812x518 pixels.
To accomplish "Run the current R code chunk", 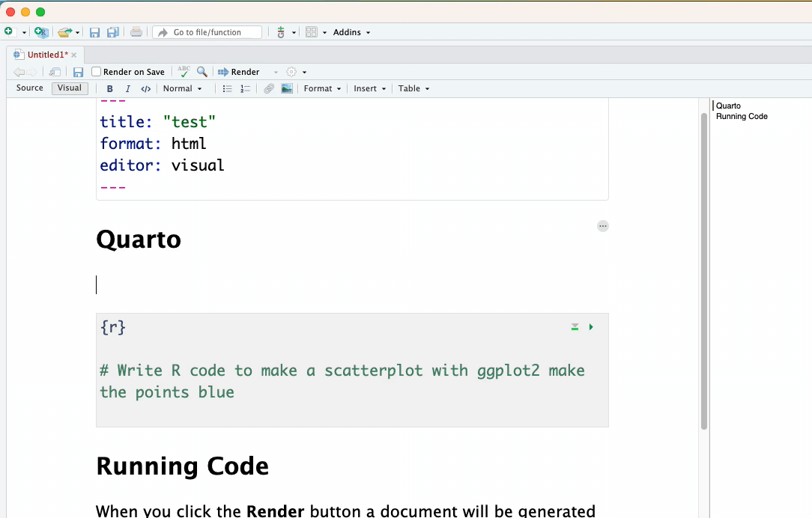I will click(591, 327).
